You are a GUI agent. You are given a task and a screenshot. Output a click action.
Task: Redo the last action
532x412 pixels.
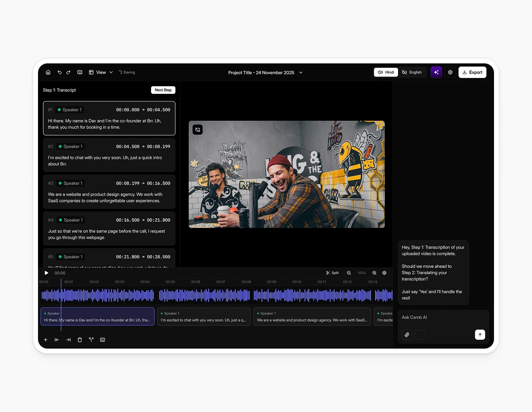[x=68, y=72]
